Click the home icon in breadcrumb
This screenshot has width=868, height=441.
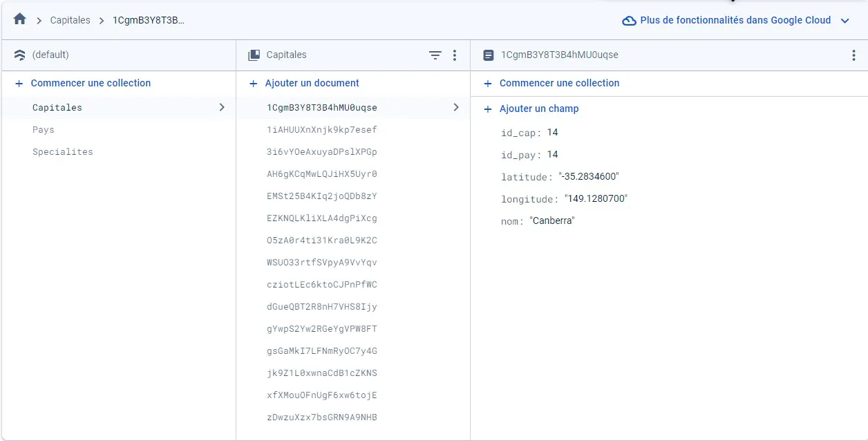[x=19, y=20]
